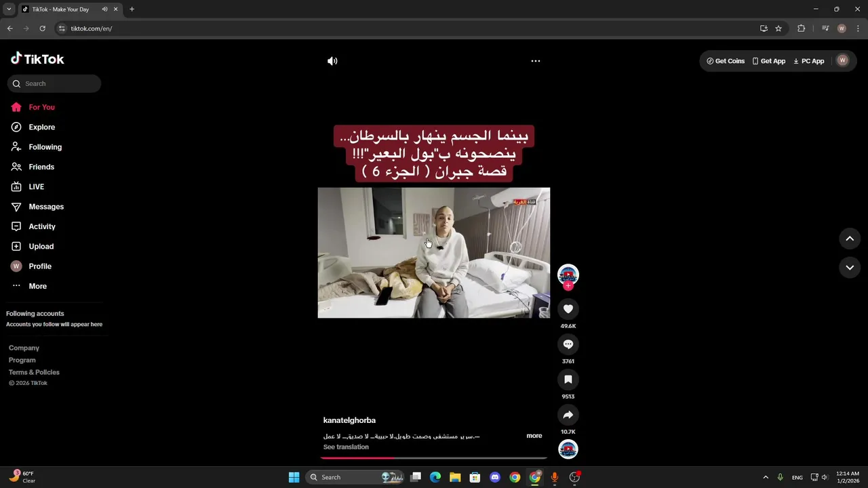Bookmark this page with the star icon
This screenshot has height=488, width=868.
pyautogui.click(x=778, y=28)
